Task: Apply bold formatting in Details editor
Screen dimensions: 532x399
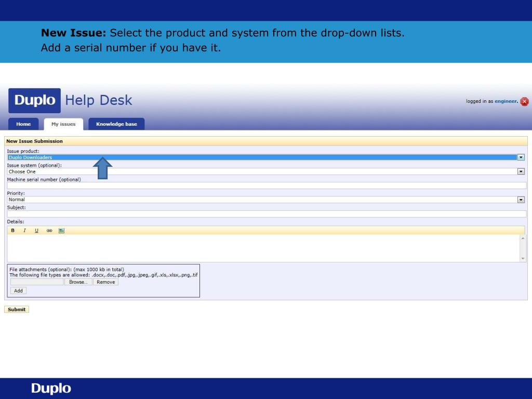Action: tap(13, 230)
